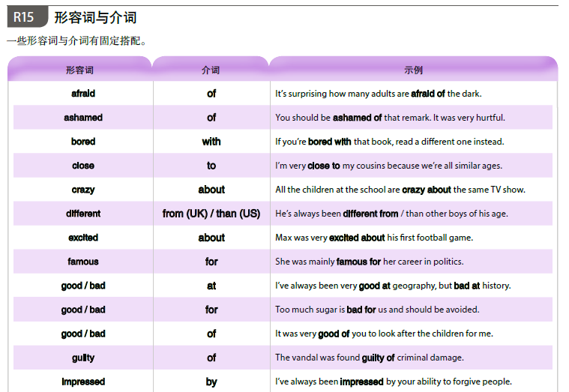Image resolution: width=569 pixels, height=392 pixels.
Task: Click the example 'crazy about the same TV show'
Action: click(400, 190)
